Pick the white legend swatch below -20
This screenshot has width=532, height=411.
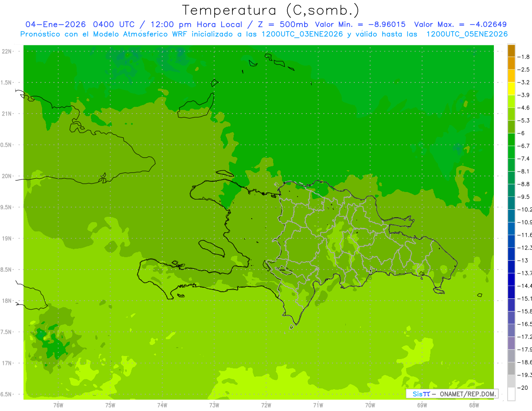point(511,394)
